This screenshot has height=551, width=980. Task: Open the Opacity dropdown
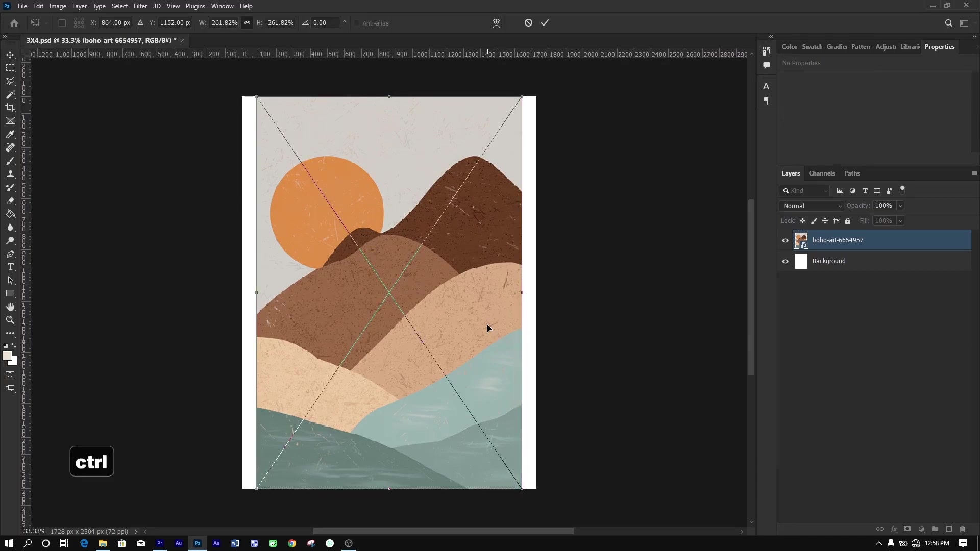point(900,206)
